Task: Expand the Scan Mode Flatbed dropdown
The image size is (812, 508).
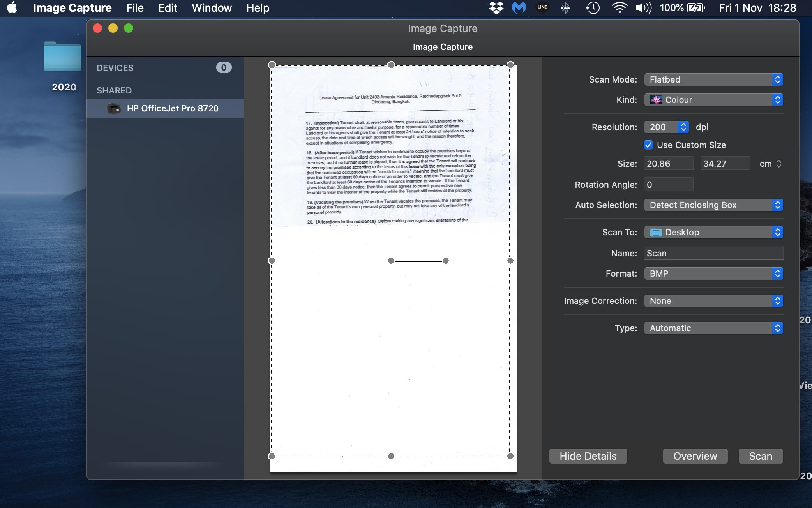Action: (x=713, y=79)
